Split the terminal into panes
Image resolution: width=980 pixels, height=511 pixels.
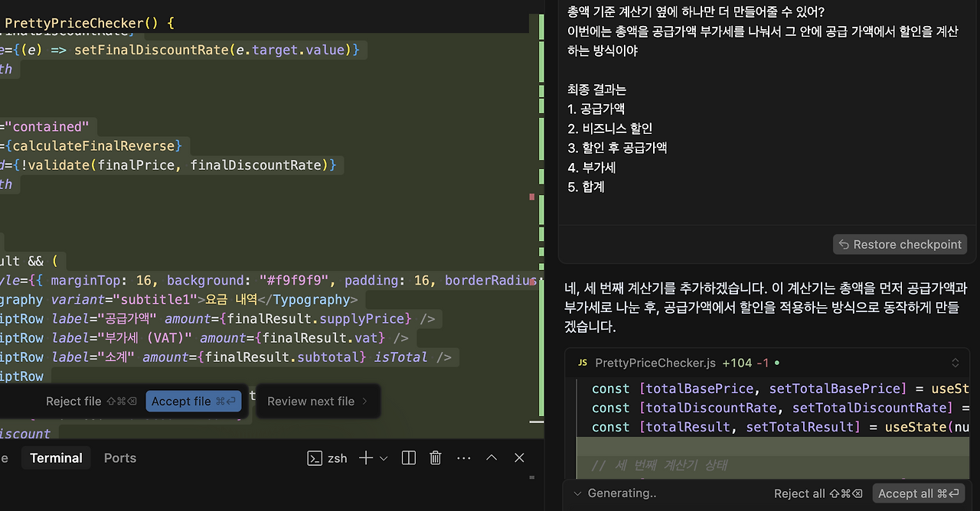coord(408,457)
